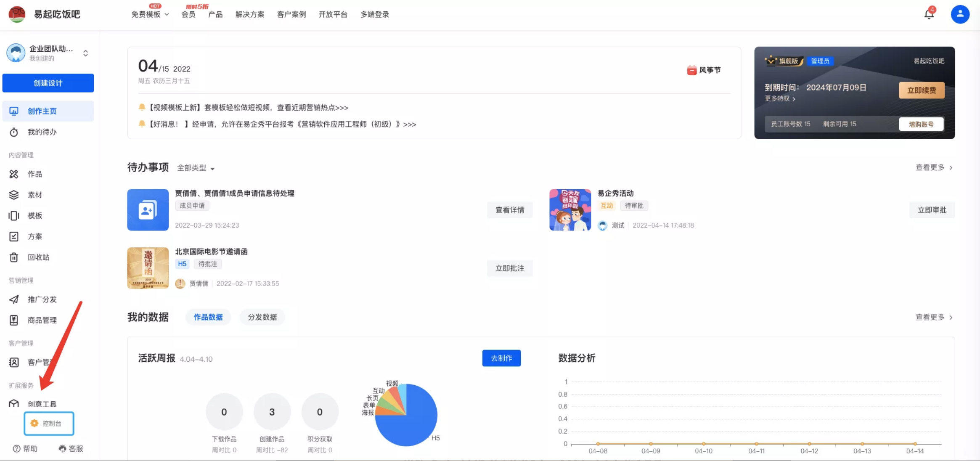
Task: Open the 模板 section
Action: 48,215
